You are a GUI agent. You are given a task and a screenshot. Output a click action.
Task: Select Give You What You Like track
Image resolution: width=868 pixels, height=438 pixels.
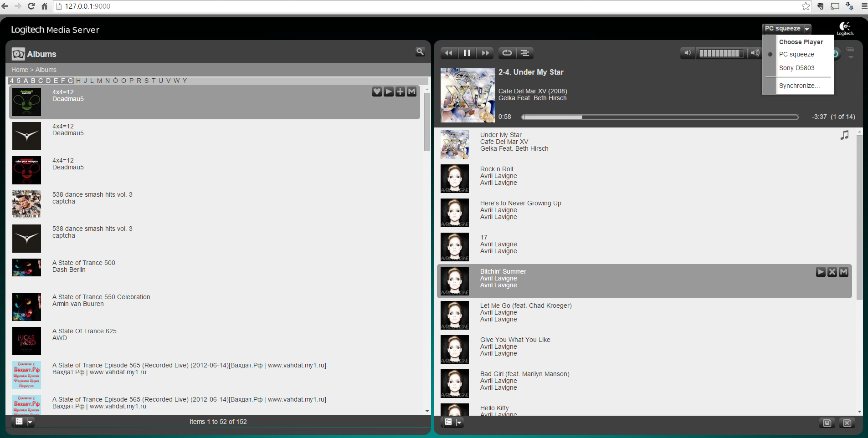(x=515, y=340)
